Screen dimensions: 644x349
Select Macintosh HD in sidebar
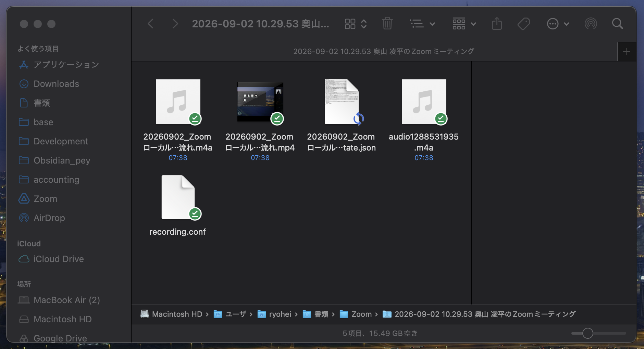(63, 319)
